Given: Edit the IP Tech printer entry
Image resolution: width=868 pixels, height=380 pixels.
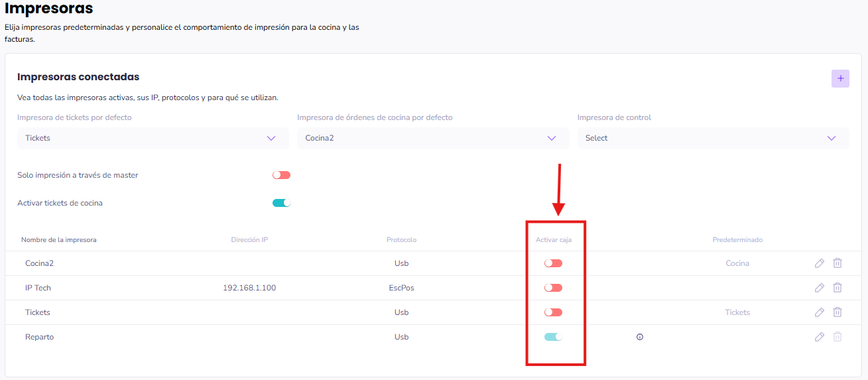Looking at the screenshot, I should (x=819, y=288).
